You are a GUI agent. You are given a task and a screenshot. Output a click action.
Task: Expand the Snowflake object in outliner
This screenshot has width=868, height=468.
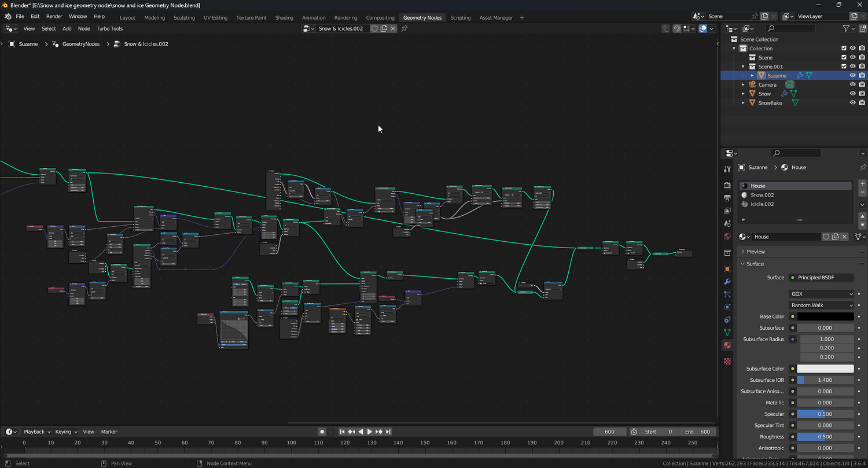click(744, 102)
